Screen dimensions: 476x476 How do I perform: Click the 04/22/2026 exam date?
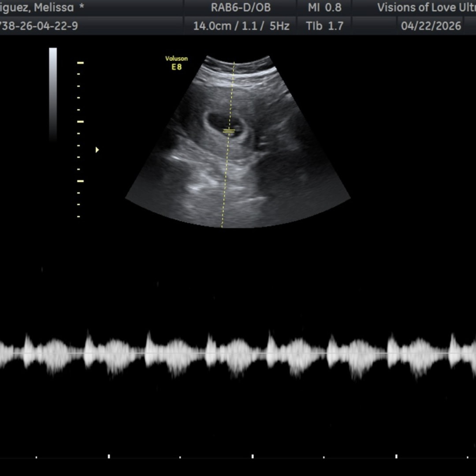(x=431, y=26)
